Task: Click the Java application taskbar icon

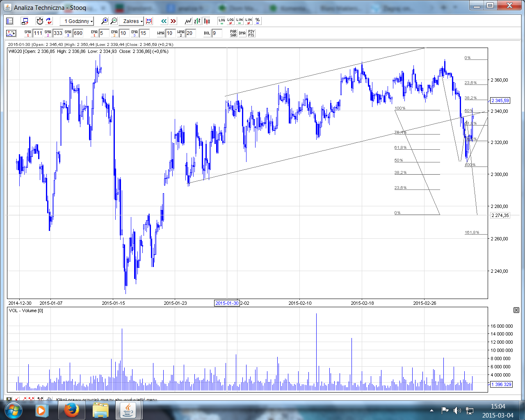Action: click(129, 410)
